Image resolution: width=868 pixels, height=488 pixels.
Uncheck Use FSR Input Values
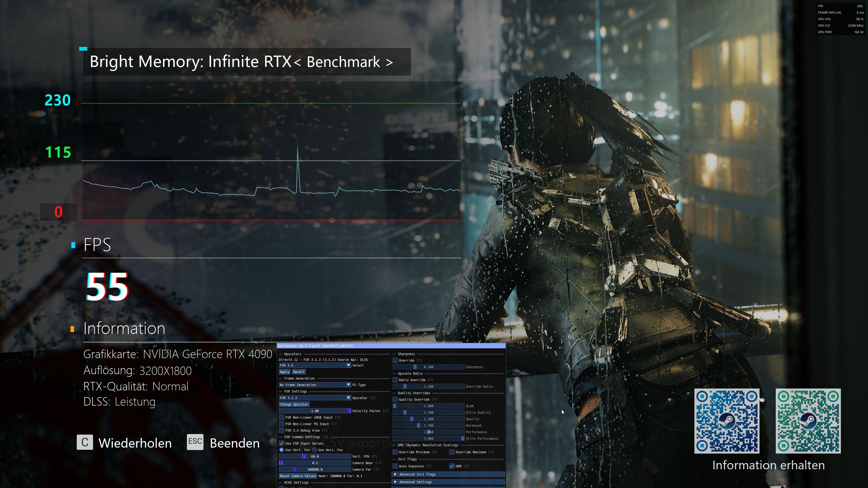click(x=282, y=444)
